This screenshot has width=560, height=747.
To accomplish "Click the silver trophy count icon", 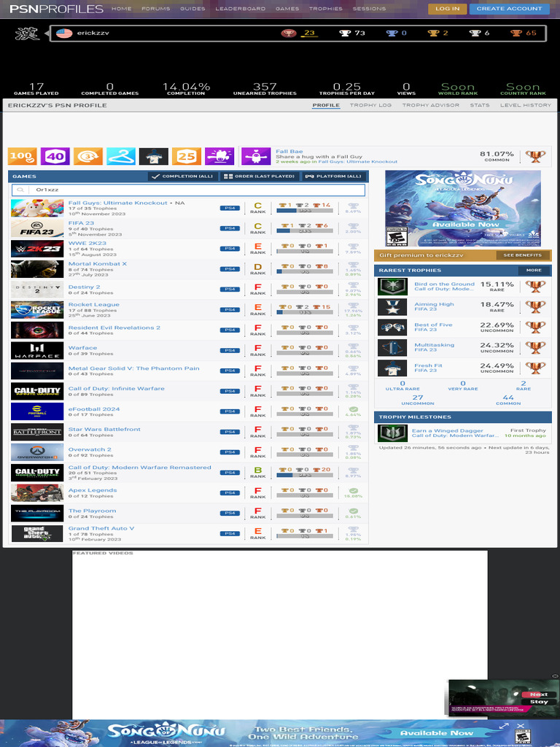I will (x=475, y=33).
